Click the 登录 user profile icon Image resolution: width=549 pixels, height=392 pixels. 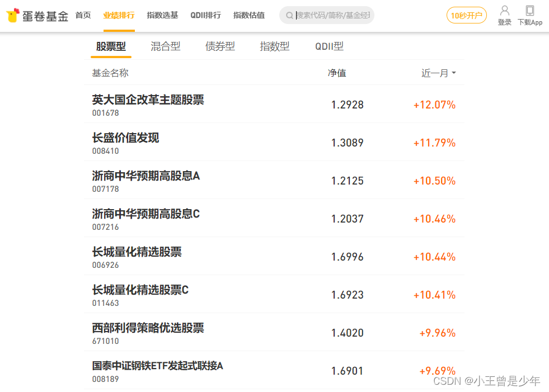[504, 11]
